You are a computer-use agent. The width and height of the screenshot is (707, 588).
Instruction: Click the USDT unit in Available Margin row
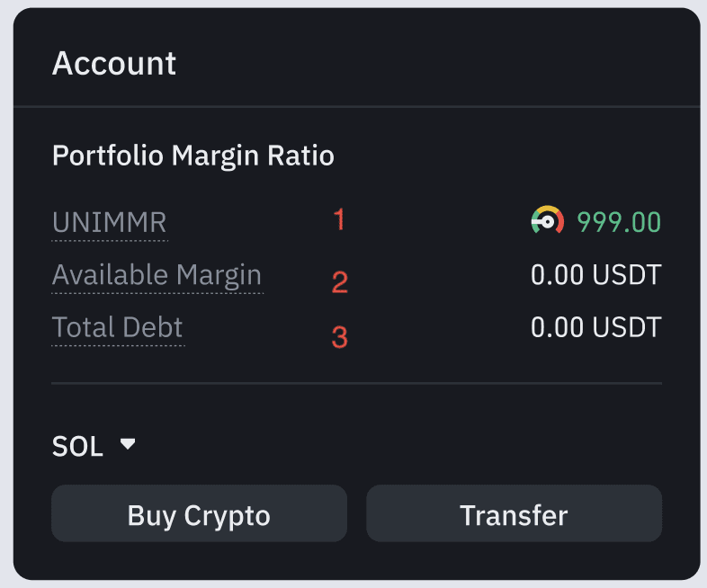627,275
